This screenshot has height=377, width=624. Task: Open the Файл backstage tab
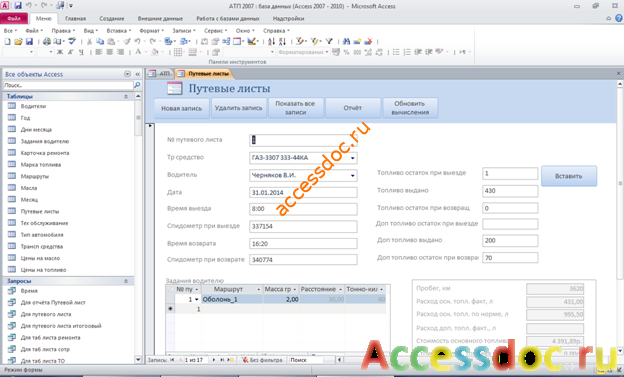(14, 19)
